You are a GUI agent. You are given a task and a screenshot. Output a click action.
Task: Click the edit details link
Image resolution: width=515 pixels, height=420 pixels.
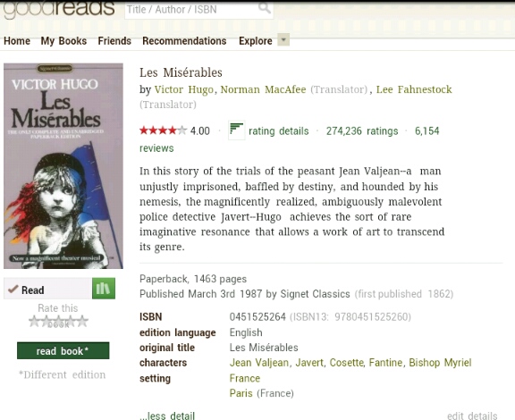tap(472, 416)
